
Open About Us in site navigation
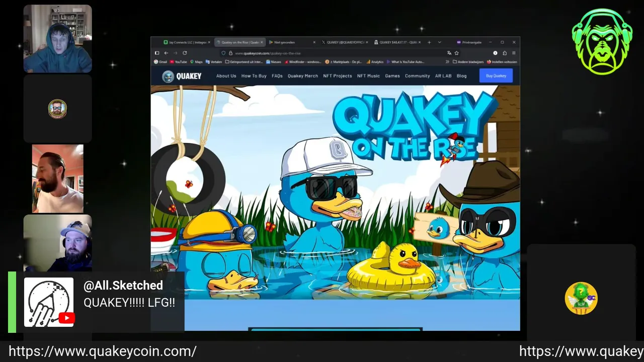click(226, 76)
